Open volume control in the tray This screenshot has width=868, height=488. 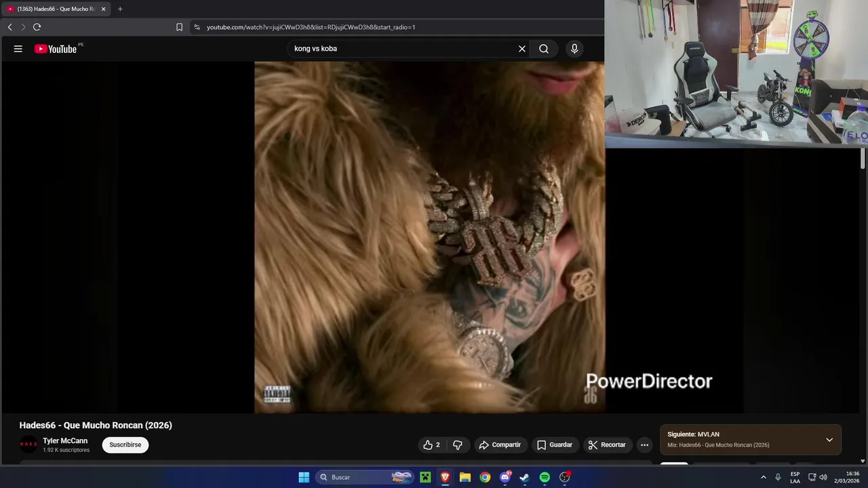[823, 477]
